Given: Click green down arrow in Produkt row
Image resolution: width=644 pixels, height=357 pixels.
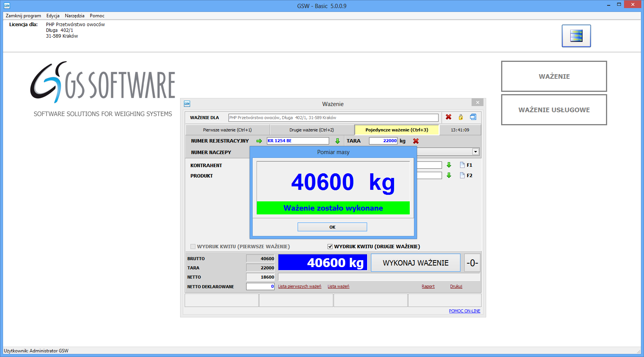Looking at the screenshot, I should tap(449, 176).
